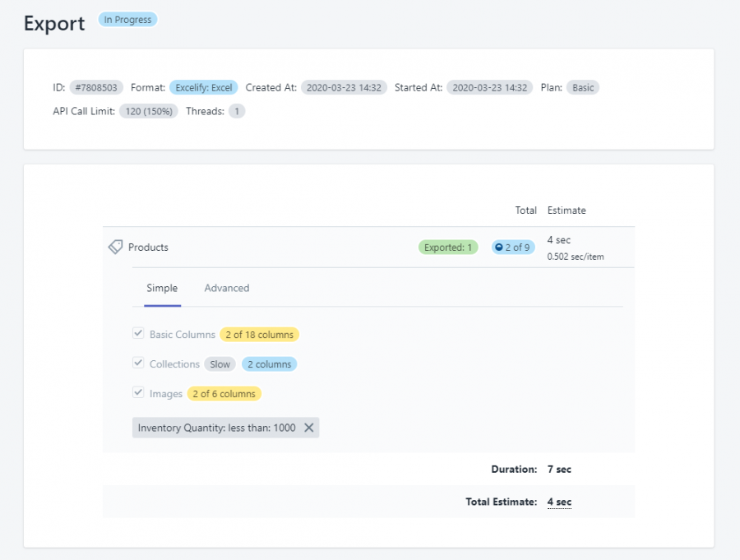Click the 2 columns badge beside Collections
Image resolution: width=740 pixels, height=560 pixels.
(269, 363)
